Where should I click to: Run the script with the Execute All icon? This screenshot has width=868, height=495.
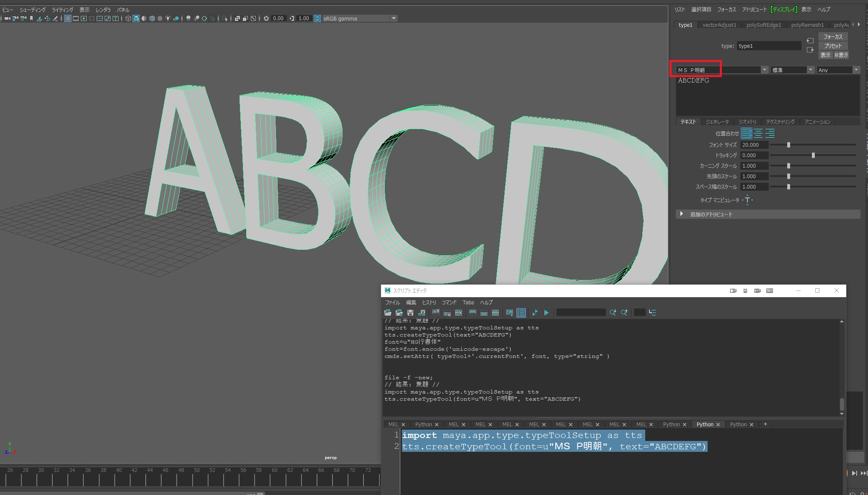(x=547, y=313)
